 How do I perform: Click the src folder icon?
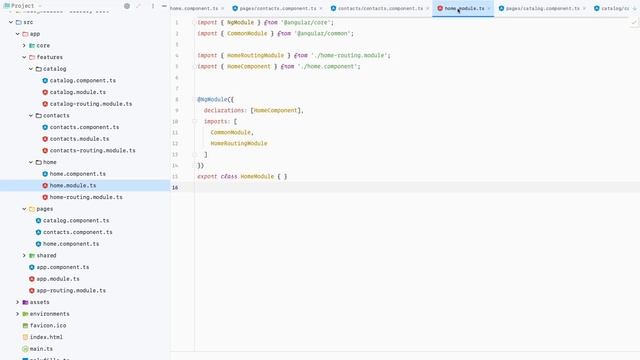(18, 22)
